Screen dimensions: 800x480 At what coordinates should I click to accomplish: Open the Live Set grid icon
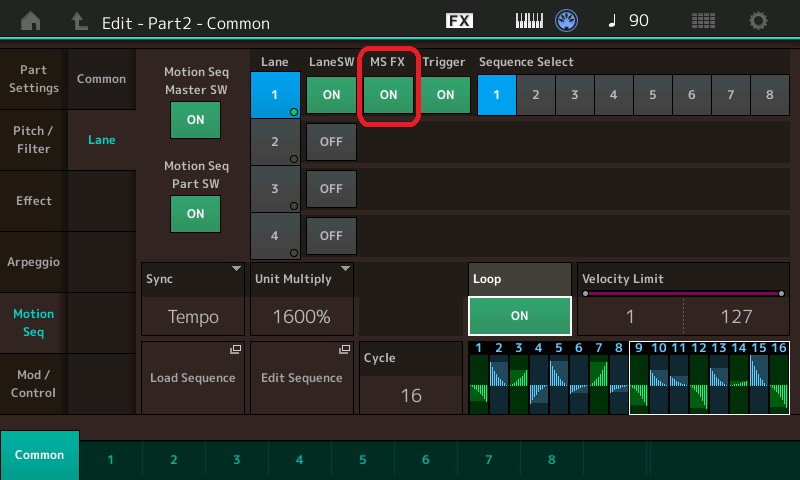click(x=703, y=21)
